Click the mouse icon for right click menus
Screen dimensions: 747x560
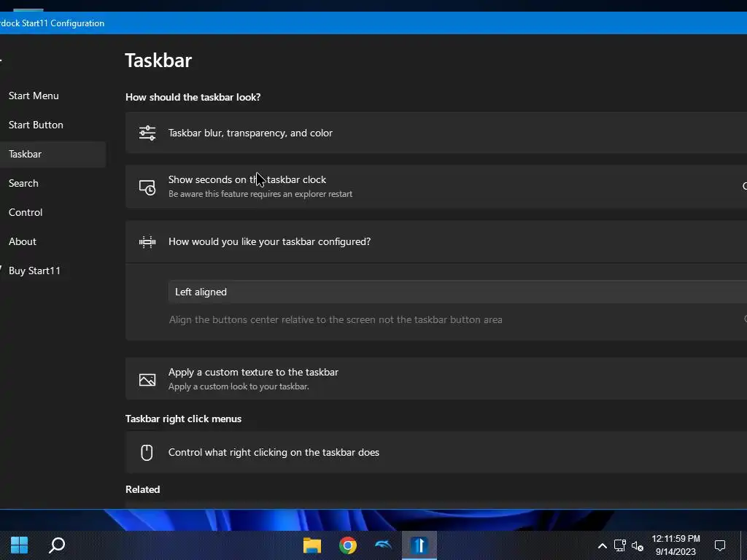147,452
